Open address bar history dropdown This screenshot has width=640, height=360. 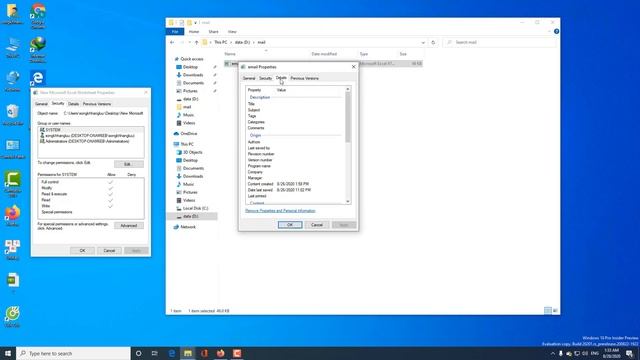pos(423,42)
